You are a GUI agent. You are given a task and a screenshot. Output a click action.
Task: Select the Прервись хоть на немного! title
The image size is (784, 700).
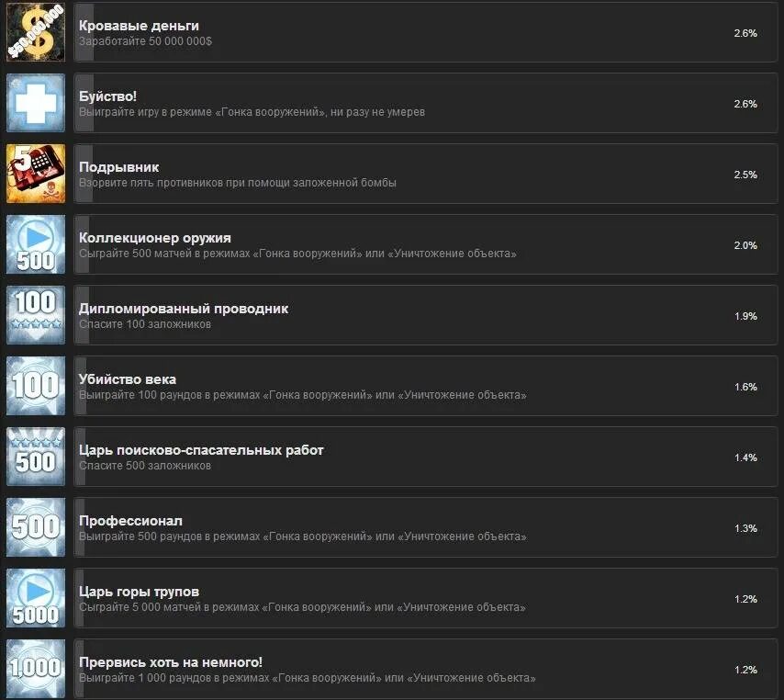click(x=171, y=662)
